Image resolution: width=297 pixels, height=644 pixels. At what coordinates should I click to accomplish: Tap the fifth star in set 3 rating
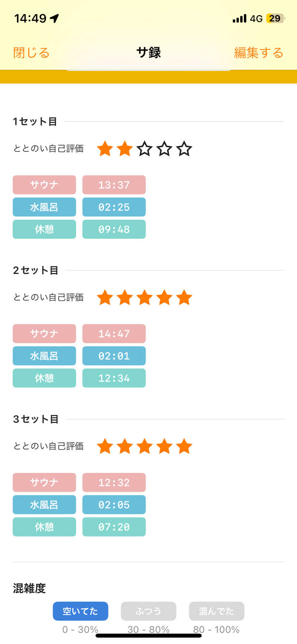184,447
